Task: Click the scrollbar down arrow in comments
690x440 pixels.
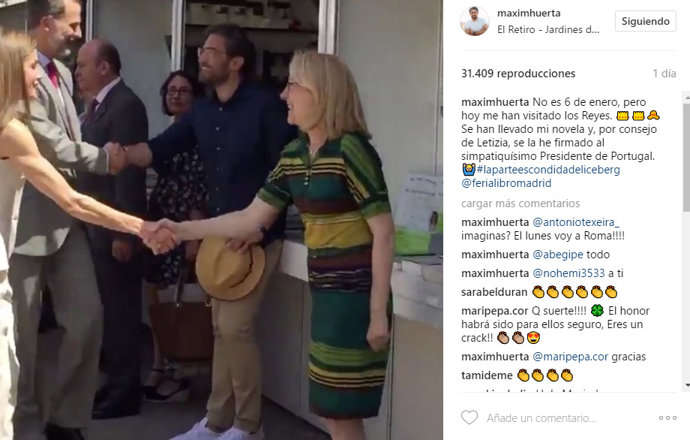Action: [x=686, y=385]
